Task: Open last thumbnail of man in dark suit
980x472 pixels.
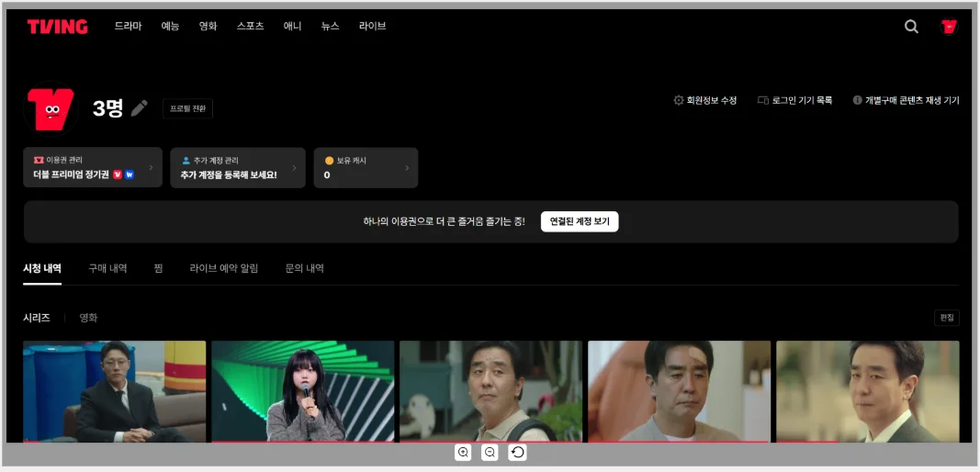Action: point(868,391)
